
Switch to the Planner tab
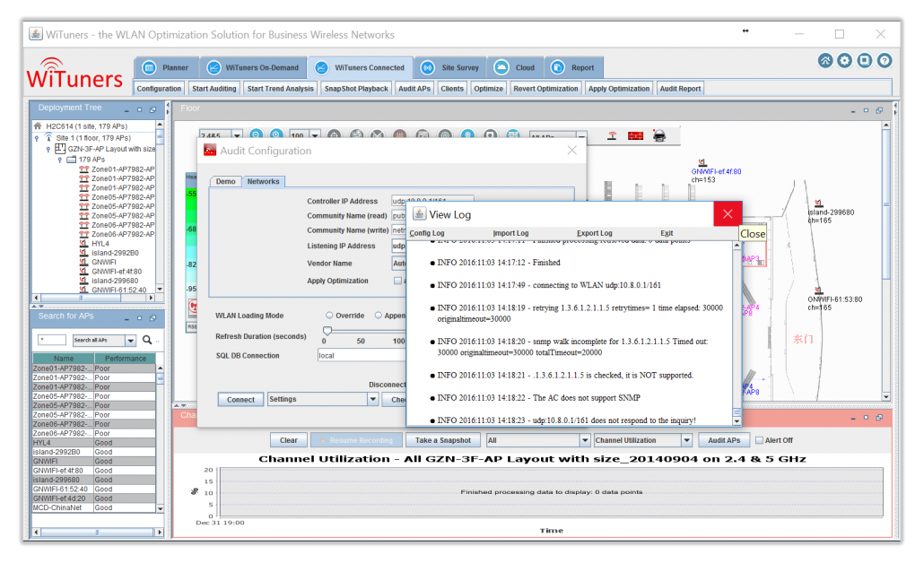167,68
